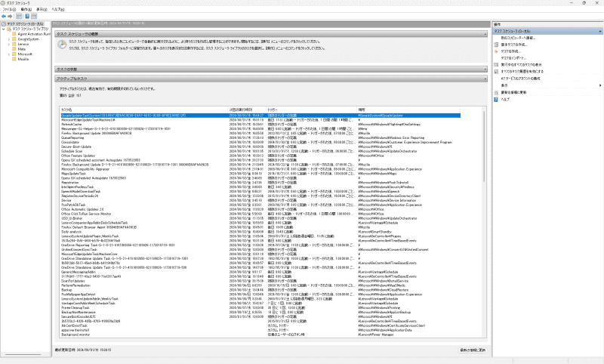Click the large clock icon in overview section
604x364 pixels.
(x=62, y=45)
